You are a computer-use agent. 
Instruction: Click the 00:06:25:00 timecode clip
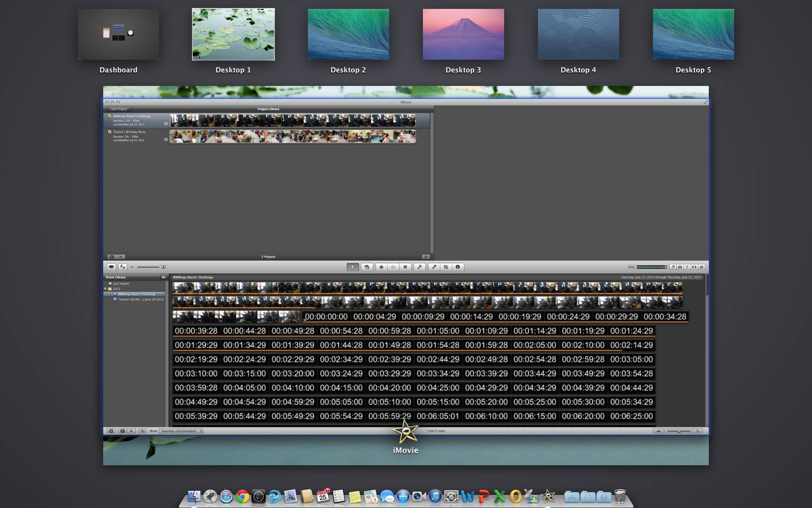coord(631,416)
